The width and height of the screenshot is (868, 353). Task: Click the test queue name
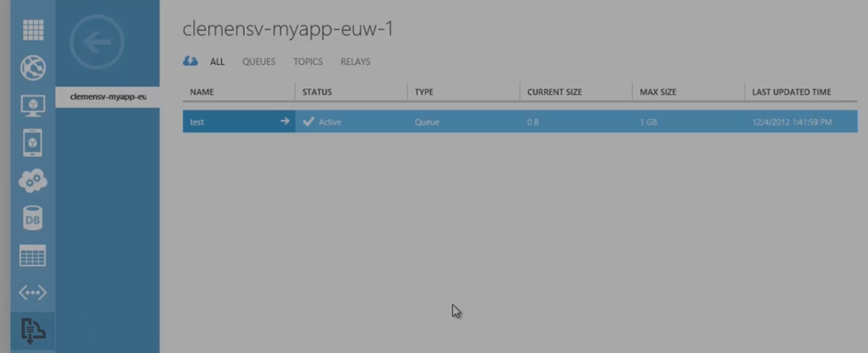tap(197, 122)
